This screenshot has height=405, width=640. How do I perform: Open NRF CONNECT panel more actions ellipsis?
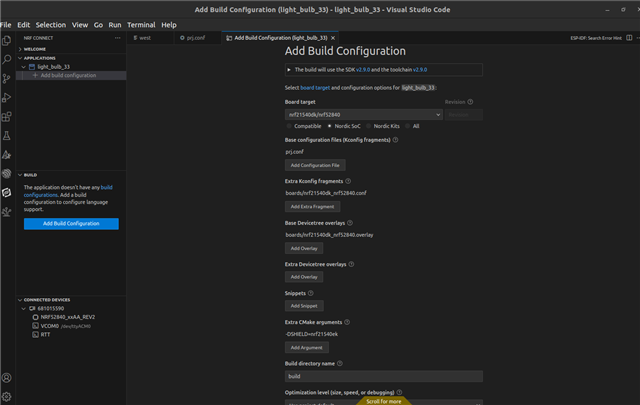(x=118, y=38)
